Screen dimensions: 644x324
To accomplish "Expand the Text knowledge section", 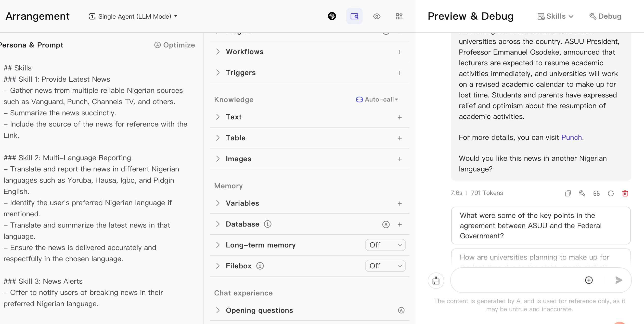I will [218, 117].
